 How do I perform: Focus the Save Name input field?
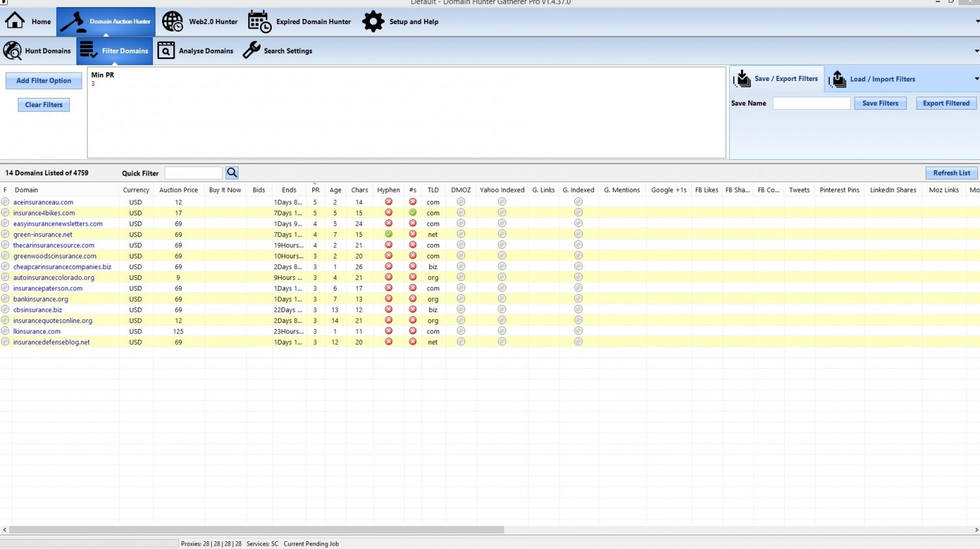point(811,103)
